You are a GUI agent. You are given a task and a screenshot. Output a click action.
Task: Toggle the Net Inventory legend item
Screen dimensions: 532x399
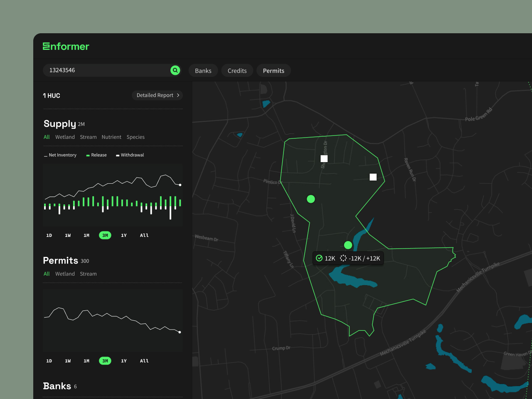(60, 155)
